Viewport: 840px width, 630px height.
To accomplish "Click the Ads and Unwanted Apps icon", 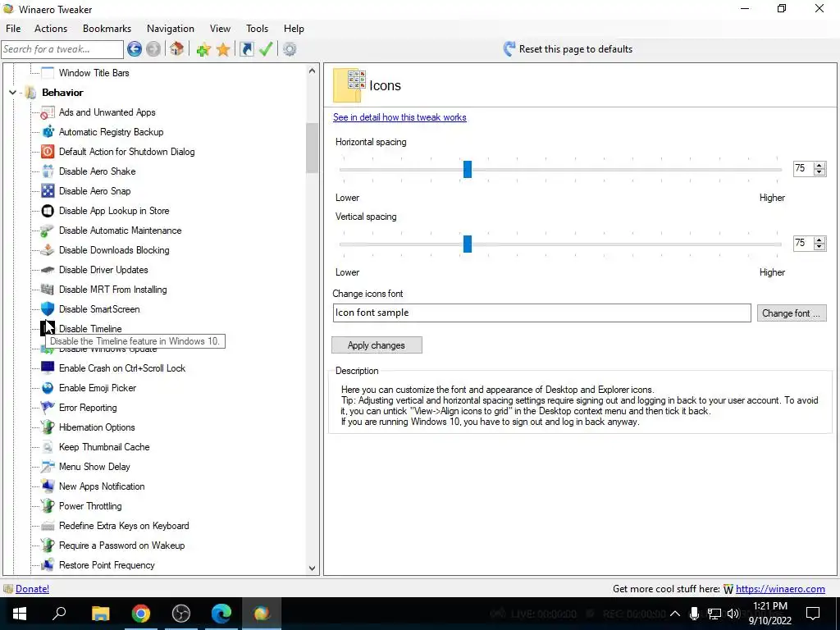I will (x=48, y=112).
